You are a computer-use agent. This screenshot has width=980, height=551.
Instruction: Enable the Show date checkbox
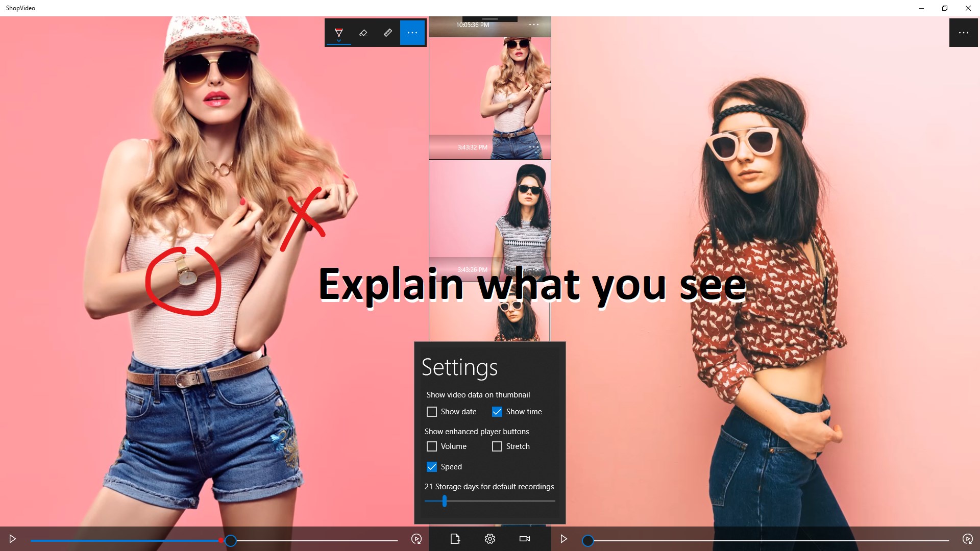click(x=432, y=412)
